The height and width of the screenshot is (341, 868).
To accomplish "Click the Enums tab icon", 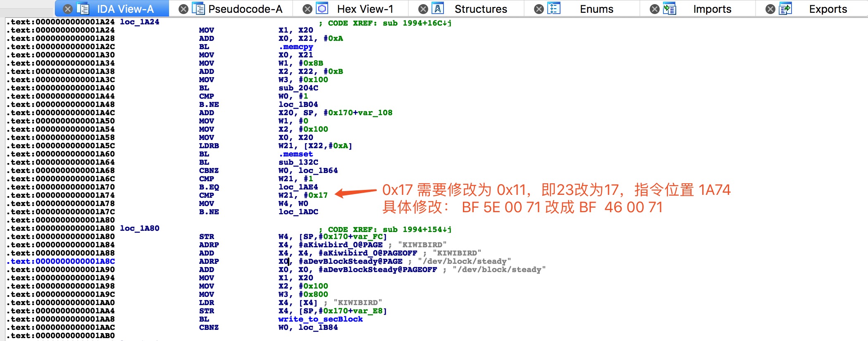I will 554,8.
